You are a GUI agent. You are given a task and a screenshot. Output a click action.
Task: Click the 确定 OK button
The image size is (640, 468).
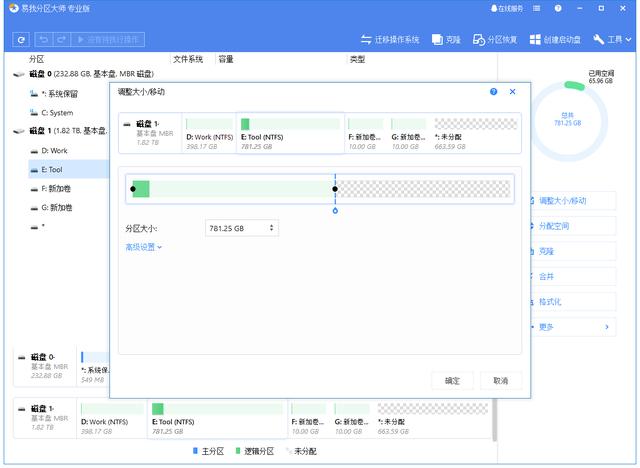coord(452,381)
